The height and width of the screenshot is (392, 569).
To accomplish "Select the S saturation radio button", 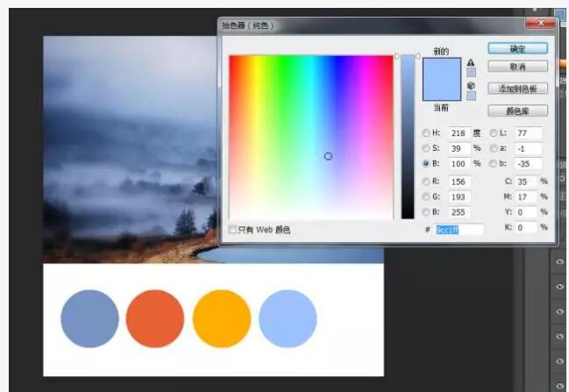I will (426, 148).
